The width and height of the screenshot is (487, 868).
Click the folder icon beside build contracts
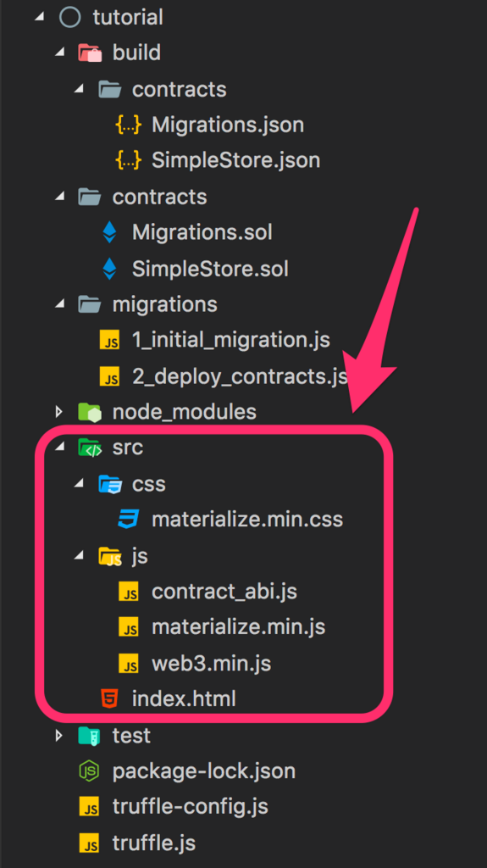[x=109, y=89]
